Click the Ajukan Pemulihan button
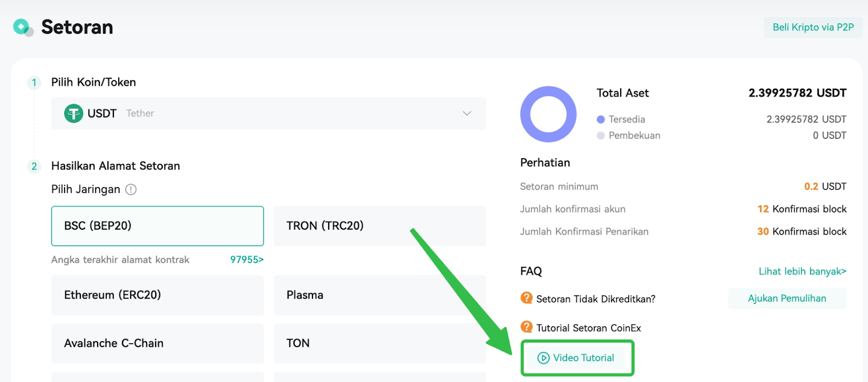The height and width of the screenshot is (382, 868). point(787,299)
